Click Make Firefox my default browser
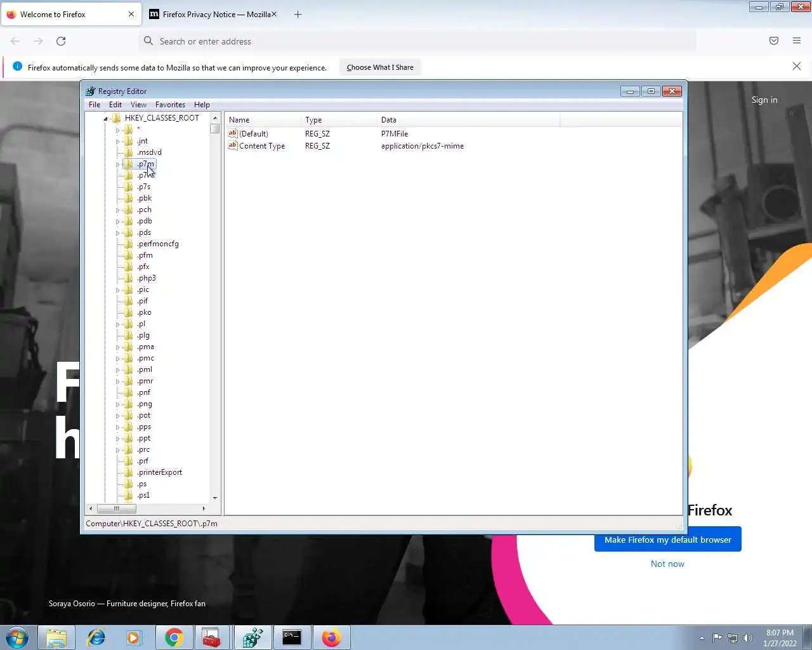 (668, 540)
